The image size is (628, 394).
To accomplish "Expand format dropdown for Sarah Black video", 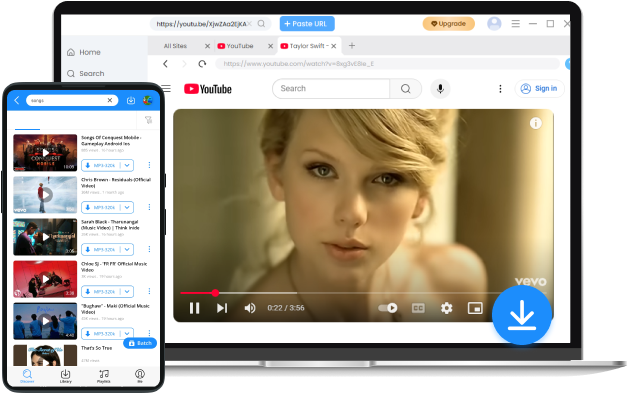I will pos(127,249).
